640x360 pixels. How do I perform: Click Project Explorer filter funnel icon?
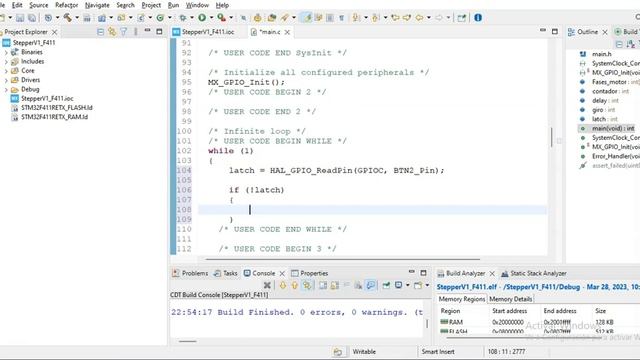click(124, 32)
